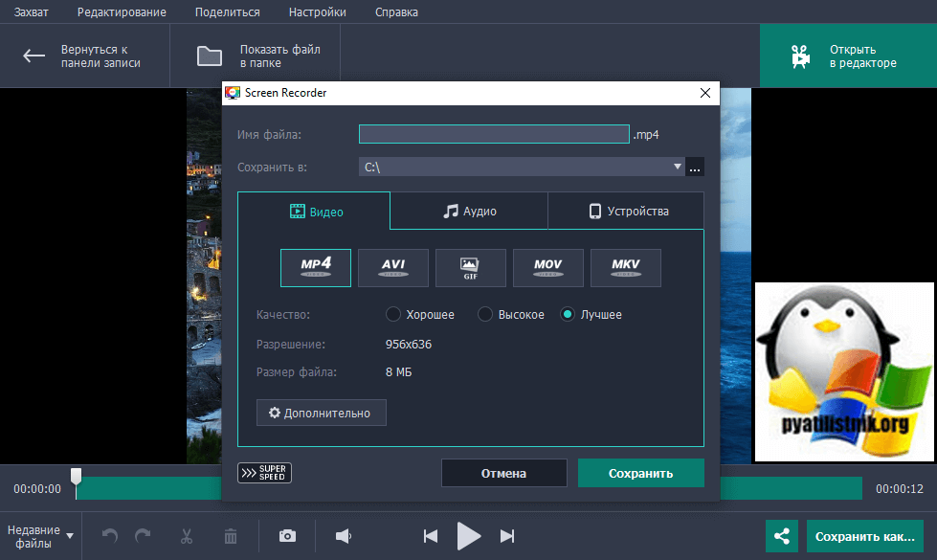Toggle the SuperSpeed mode icon

tap(264, 473)
